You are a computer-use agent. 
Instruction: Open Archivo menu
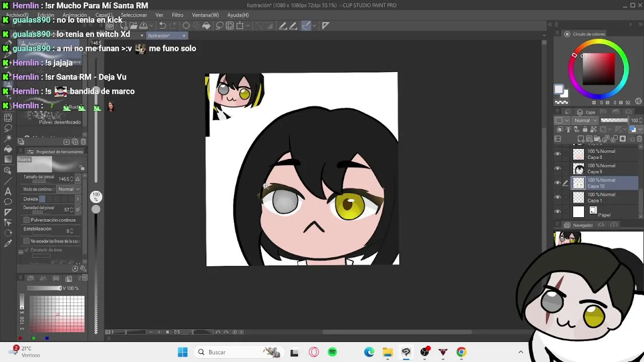click(x=18, y=15)
